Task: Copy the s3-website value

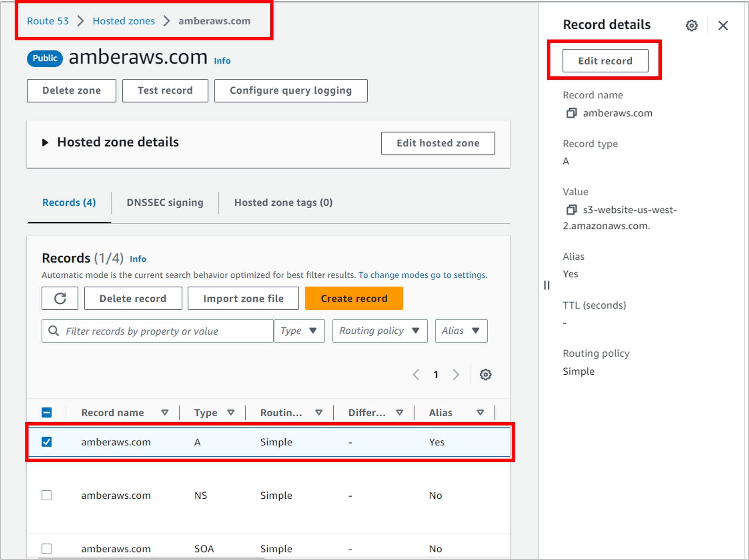Action: (x=571, y=209)
